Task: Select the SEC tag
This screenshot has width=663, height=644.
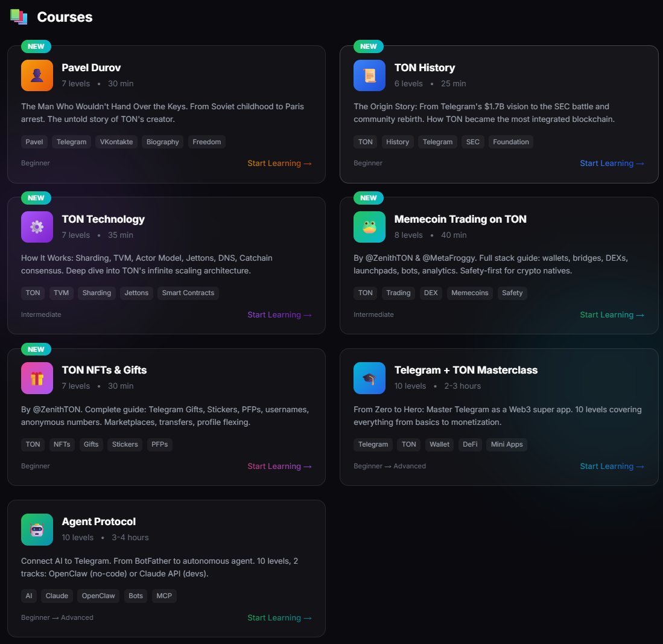Action: [473, 142]
